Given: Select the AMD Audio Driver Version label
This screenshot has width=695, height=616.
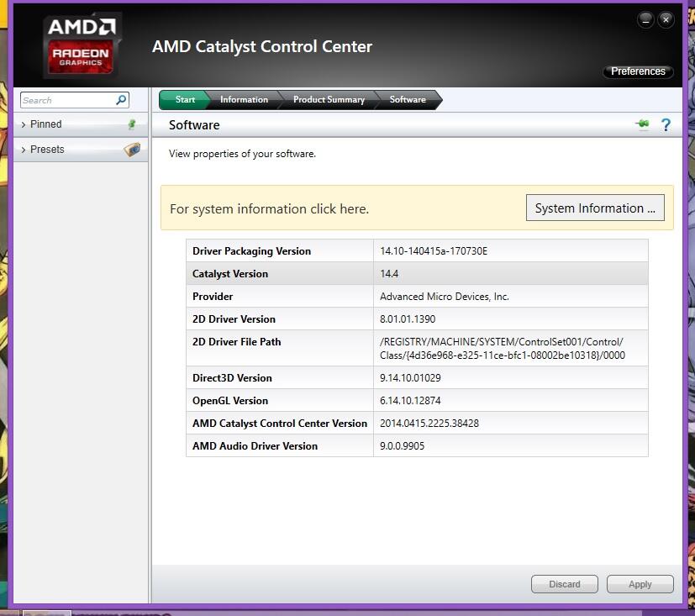Looking at the screenshot, I should [255, 446].
